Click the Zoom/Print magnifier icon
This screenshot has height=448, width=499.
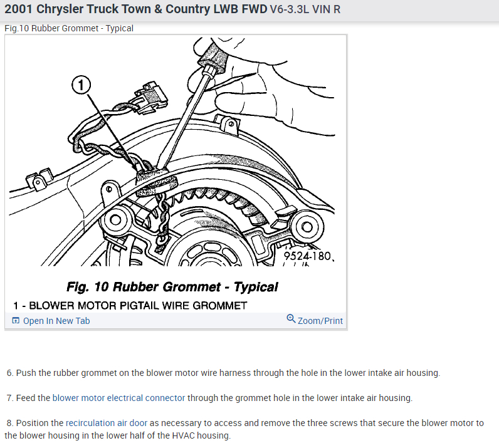point(291,318)
